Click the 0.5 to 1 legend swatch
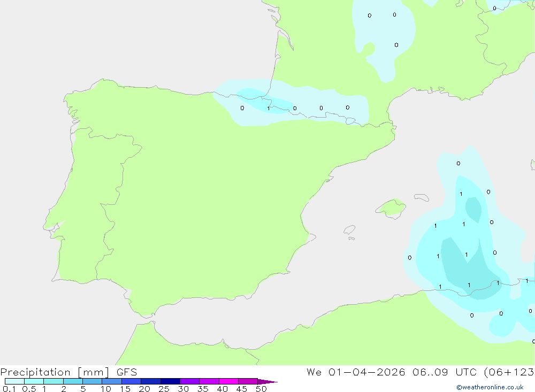 34,381
